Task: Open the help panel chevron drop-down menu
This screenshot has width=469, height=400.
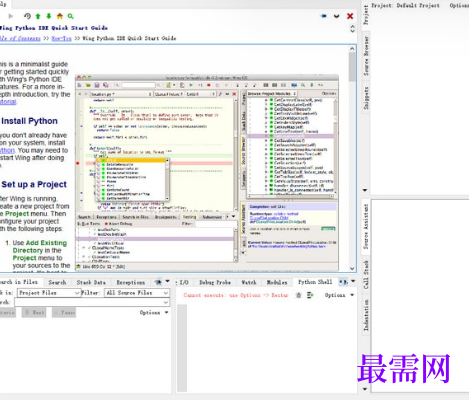Action: coord(337,16)
